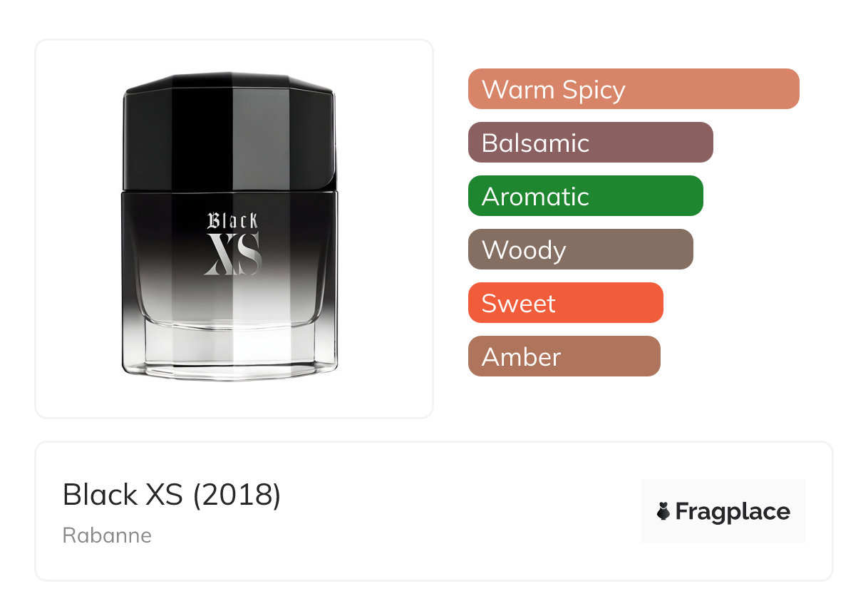The width and height of the screenshot is (868, 616).
Task: Choose the green Aromatic accord bar
Action: tap(586, 196)
